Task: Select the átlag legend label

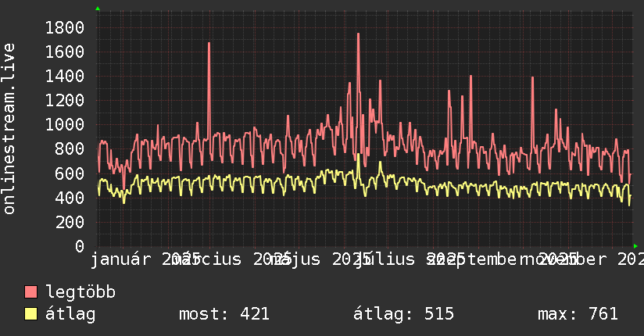Action: click(x=70, y=314)
